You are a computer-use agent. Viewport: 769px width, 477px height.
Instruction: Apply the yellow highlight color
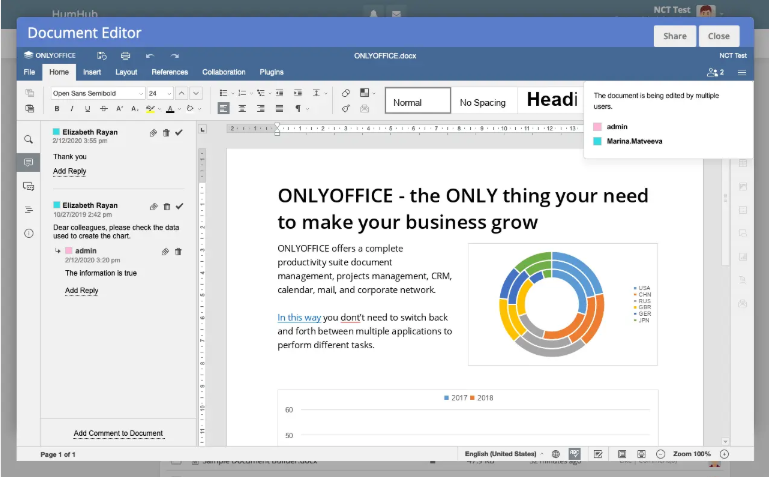pyautogui.click(x=150, y=109)
